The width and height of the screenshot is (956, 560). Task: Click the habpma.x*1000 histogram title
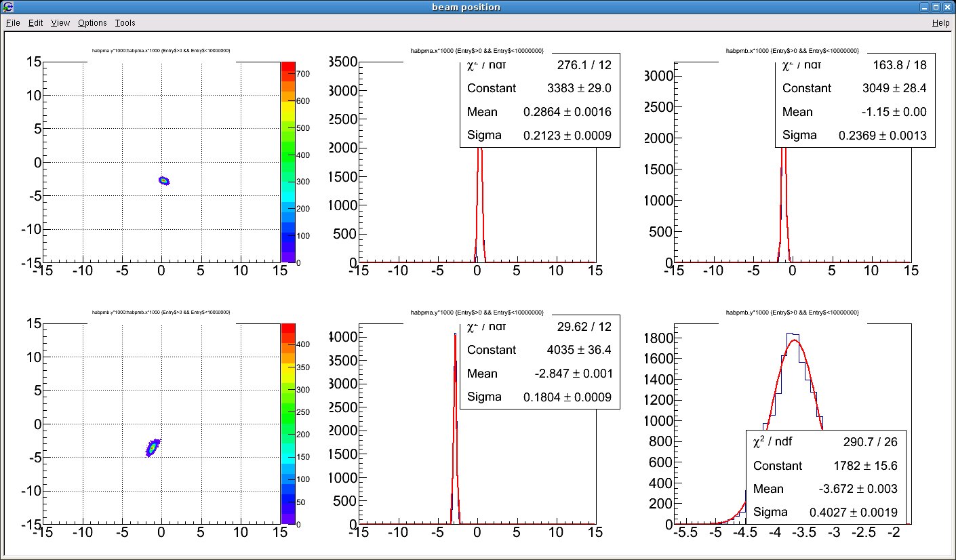click(477, 51)
